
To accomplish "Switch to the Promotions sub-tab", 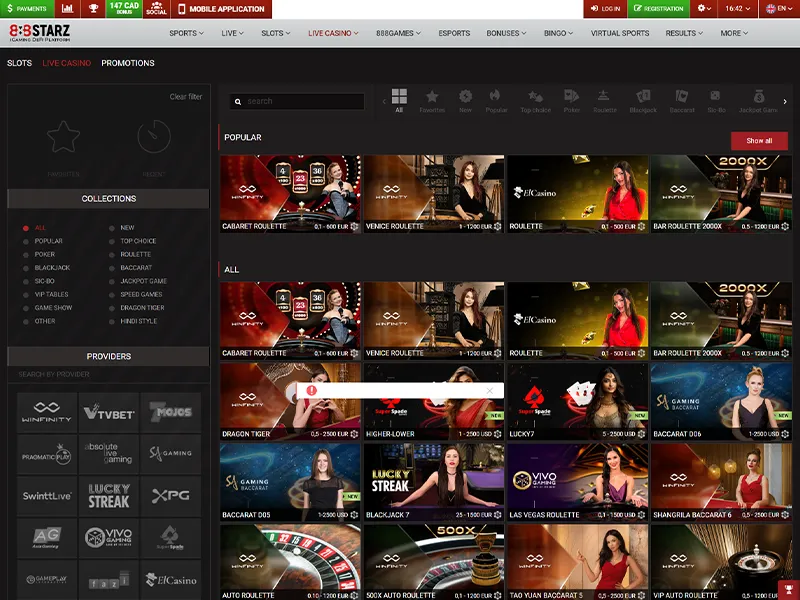I will (128, 63).
